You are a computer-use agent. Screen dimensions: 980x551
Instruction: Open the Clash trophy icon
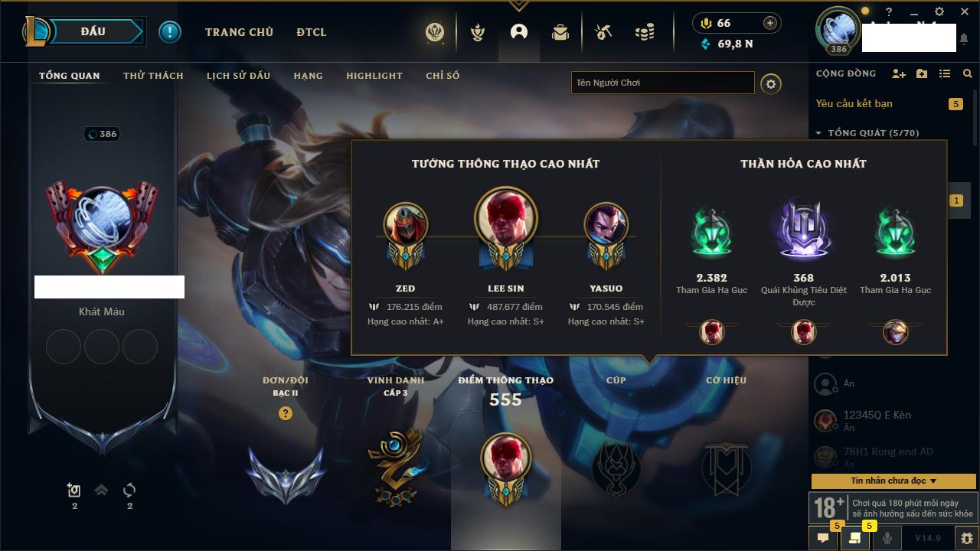pyautogui.click(x=478, y=32)
